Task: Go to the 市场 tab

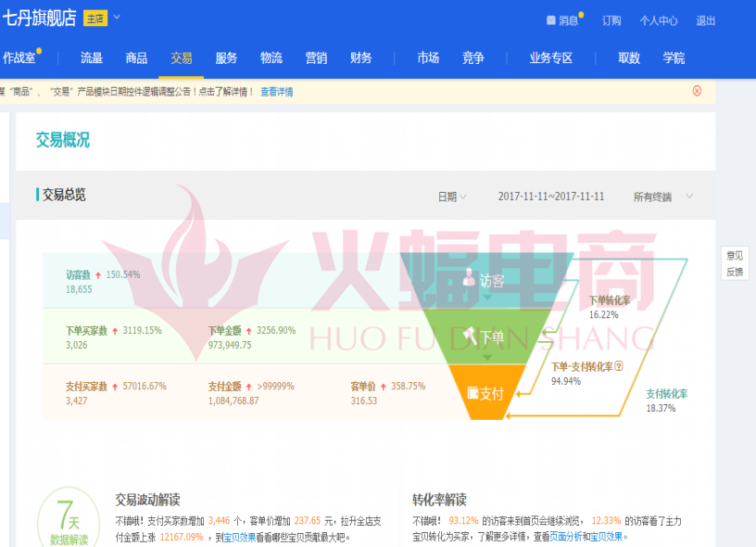Action: click(x=428, y=57)
